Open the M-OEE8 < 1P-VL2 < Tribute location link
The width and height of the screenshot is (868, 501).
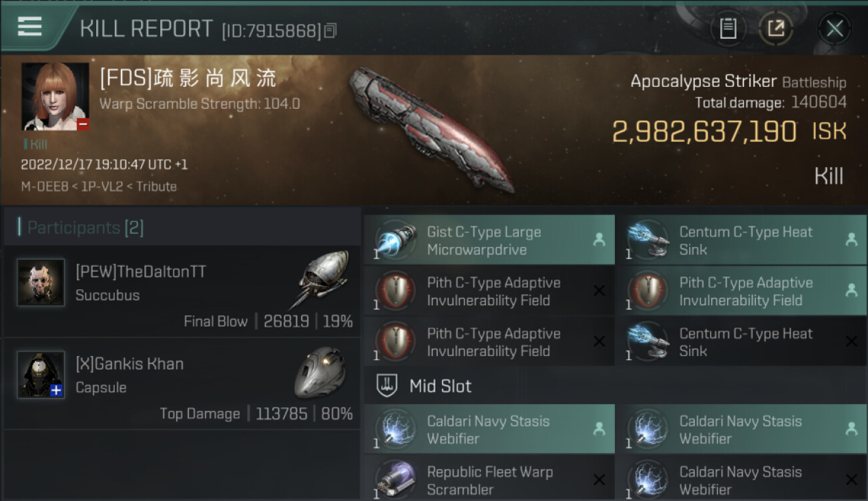point(99,186)
